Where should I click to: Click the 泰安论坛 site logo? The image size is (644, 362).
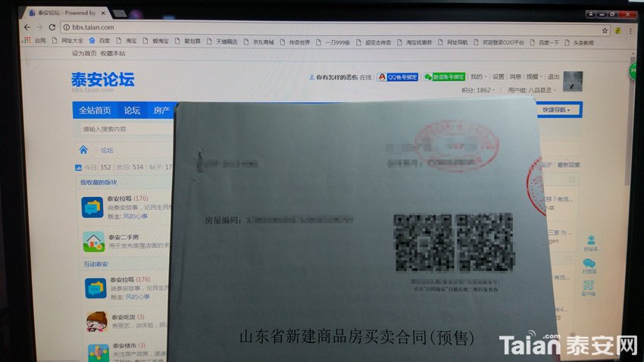103,81
